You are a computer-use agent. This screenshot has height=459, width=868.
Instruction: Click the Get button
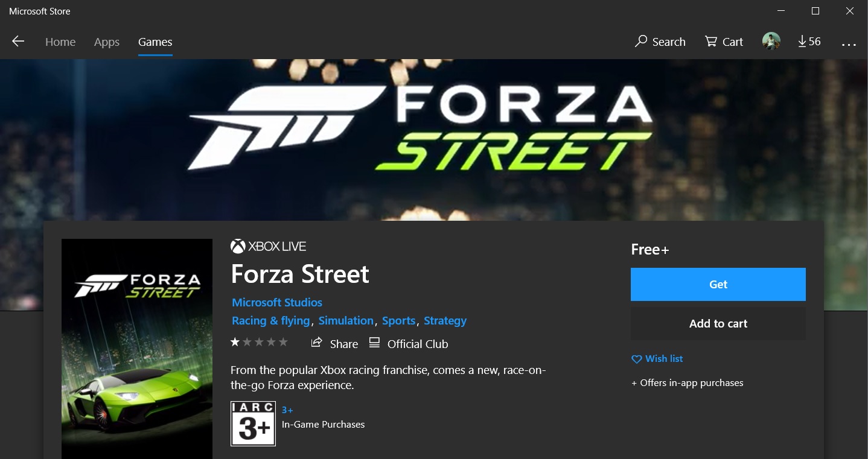(718, 284)
